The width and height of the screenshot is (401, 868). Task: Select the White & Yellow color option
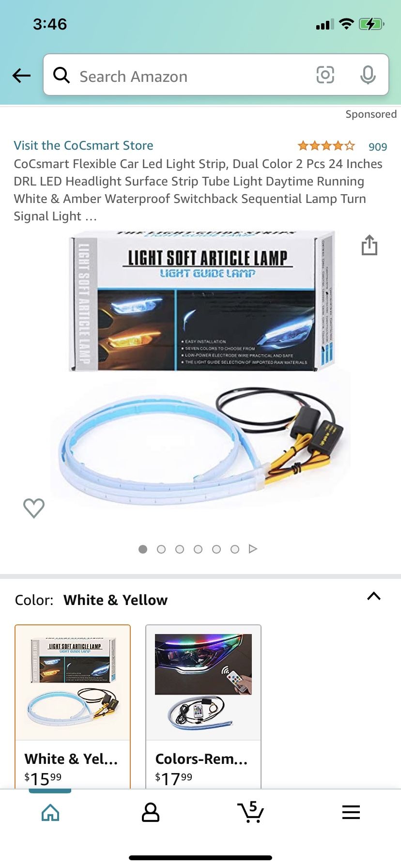tap(73, 707)
